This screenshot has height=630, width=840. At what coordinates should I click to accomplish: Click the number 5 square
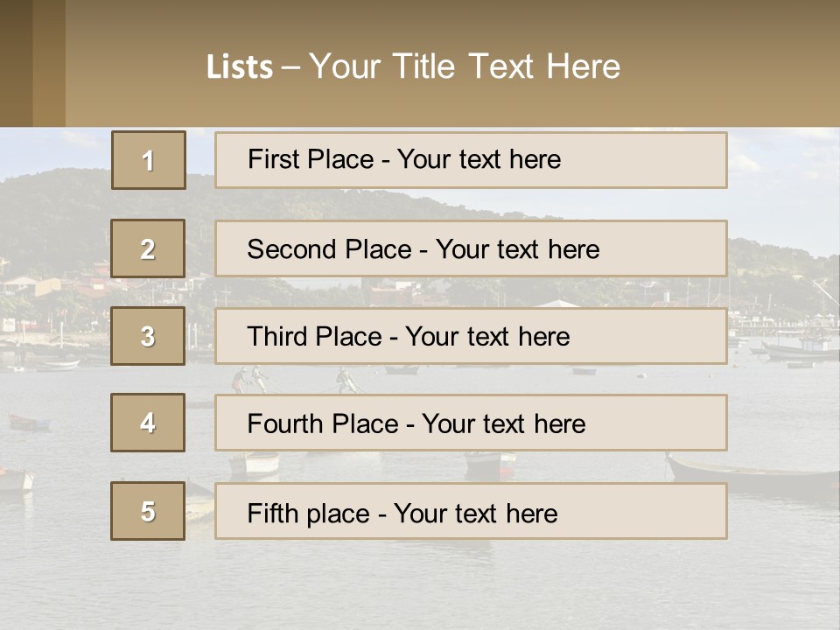point(148,511)
